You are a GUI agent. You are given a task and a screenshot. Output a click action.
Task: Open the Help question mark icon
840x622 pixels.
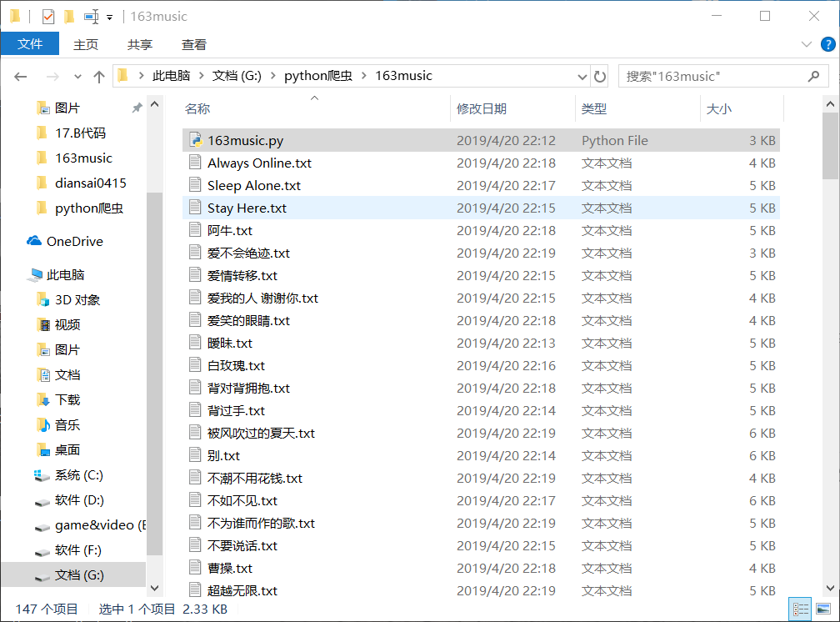[829, 44]
